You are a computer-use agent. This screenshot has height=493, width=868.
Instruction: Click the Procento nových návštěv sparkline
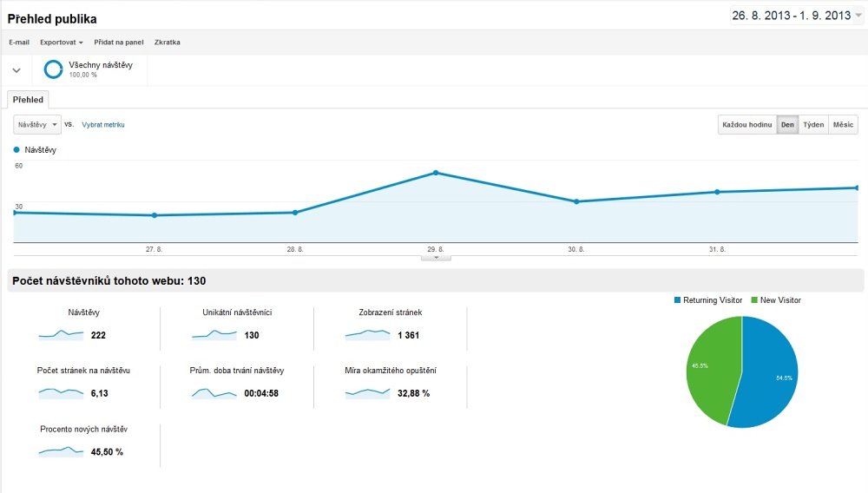61,451
